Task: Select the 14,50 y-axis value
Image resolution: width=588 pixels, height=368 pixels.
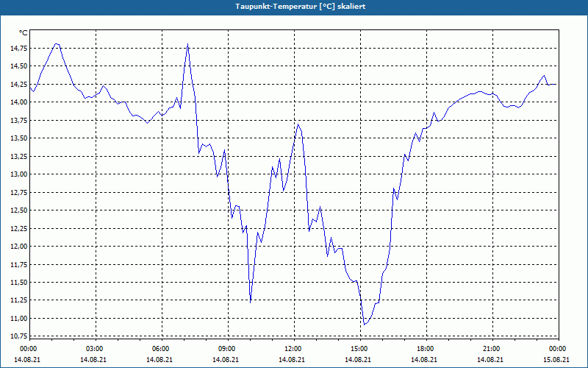Action: 18,66
